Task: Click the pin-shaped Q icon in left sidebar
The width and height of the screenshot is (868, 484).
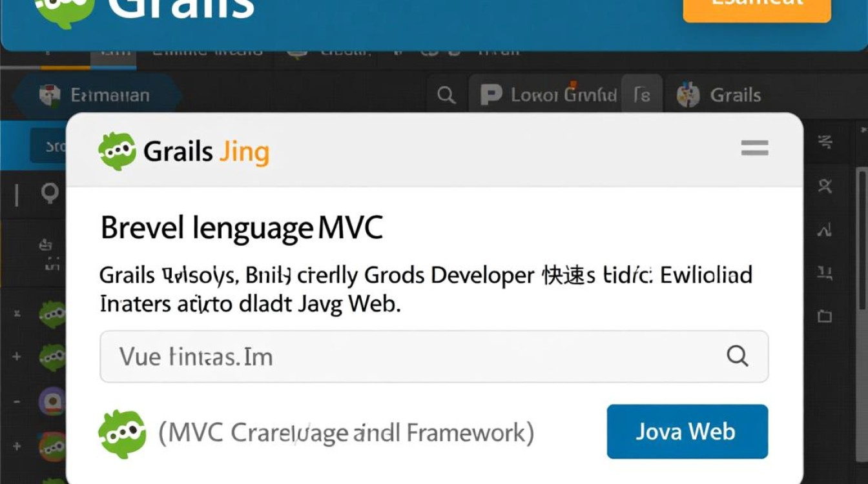Action: (50, 193)
